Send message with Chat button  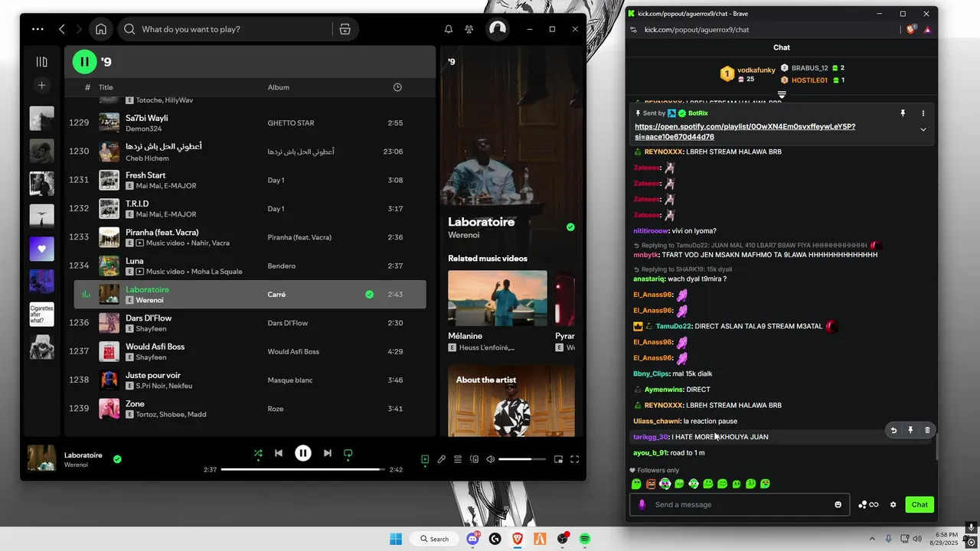click(920, 504)
